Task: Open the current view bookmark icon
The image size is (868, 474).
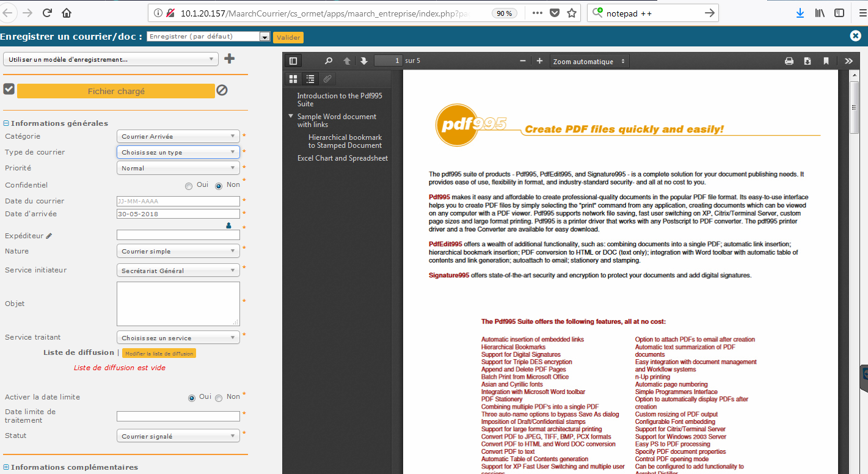Action: pos(826,61)
